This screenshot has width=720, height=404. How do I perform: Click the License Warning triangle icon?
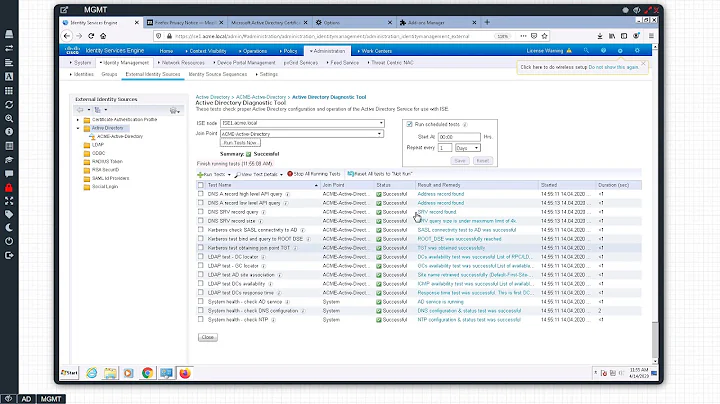click(569, 50)
